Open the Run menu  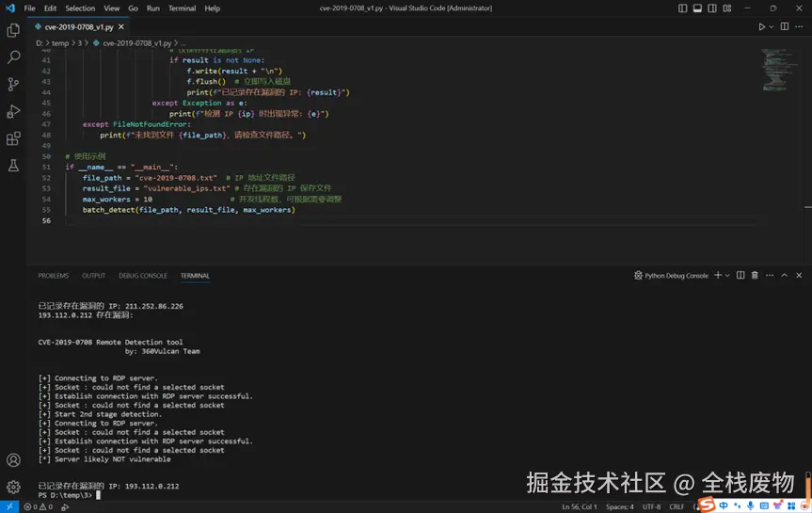(152, 8)
